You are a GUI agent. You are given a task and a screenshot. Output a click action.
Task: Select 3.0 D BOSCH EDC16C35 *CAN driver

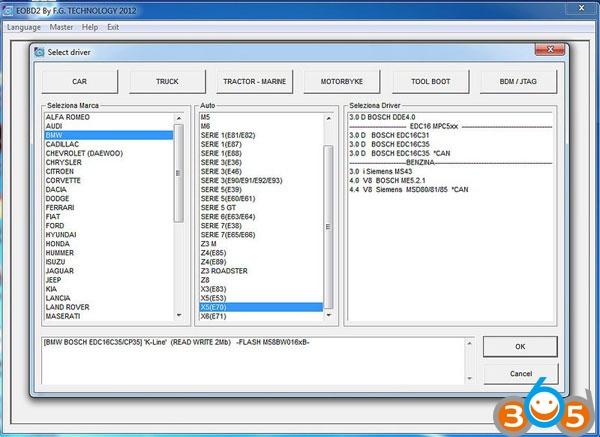tap(399, 153)
